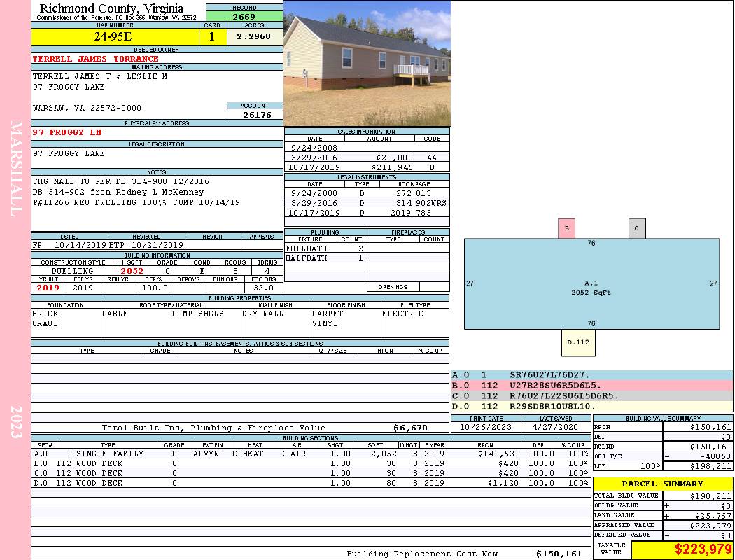The image size is (735, 560).
Task: Select the D.0 112 sketch code row
Action: coord(592,406)
